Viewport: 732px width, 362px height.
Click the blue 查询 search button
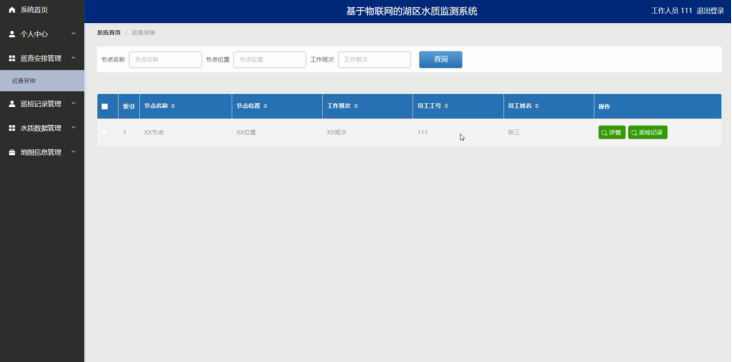441,59
